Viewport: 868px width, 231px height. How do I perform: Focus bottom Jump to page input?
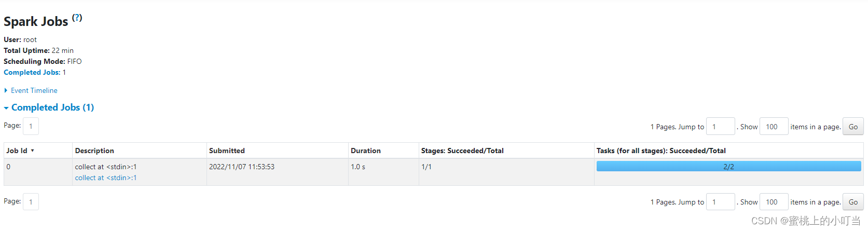(720, 202)
